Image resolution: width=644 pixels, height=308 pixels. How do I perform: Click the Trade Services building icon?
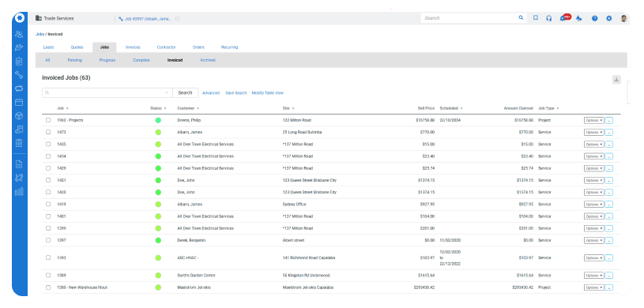point(39,18)
